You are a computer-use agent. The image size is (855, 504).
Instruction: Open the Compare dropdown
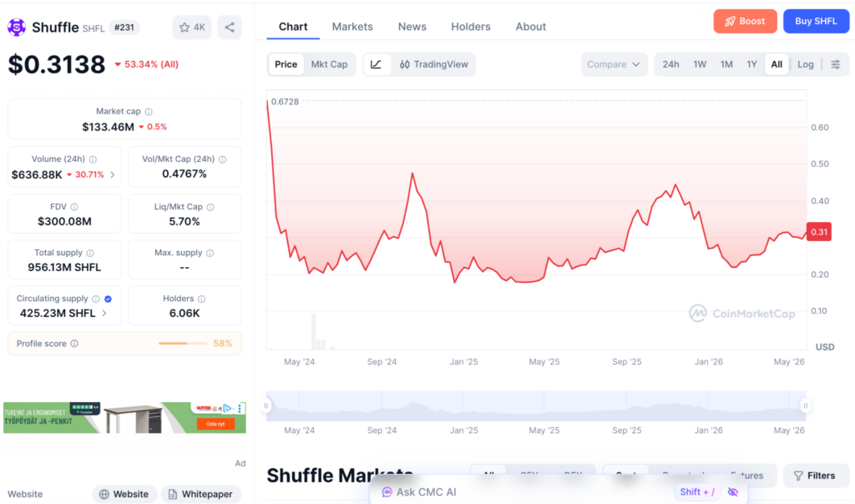pos(614,64)
